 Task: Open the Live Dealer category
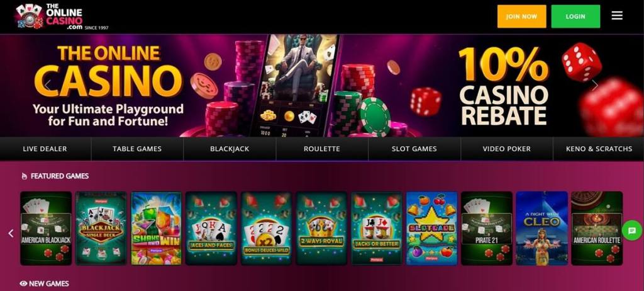[45, 149]
